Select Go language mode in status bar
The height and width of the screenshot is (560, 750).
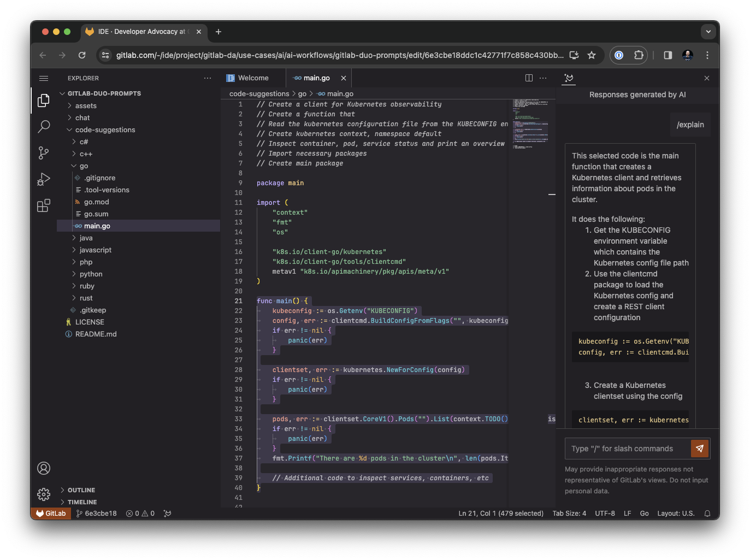(x=645, y=514)
